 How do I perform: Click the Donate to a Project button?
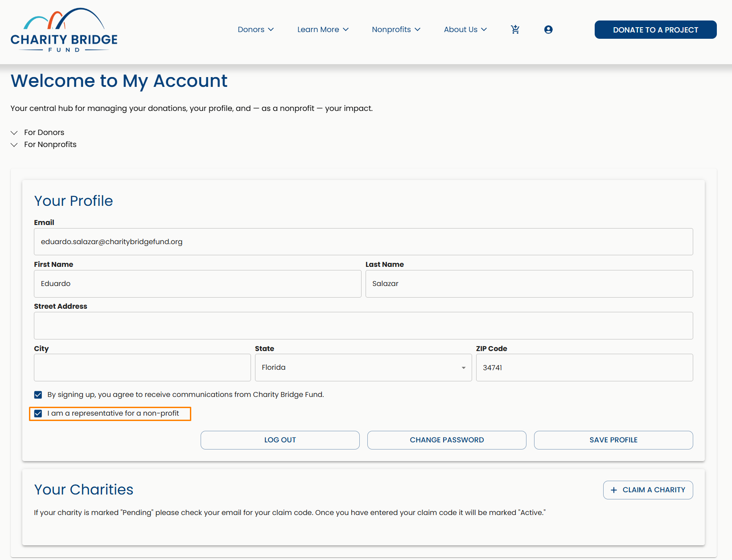coord(655,30)
